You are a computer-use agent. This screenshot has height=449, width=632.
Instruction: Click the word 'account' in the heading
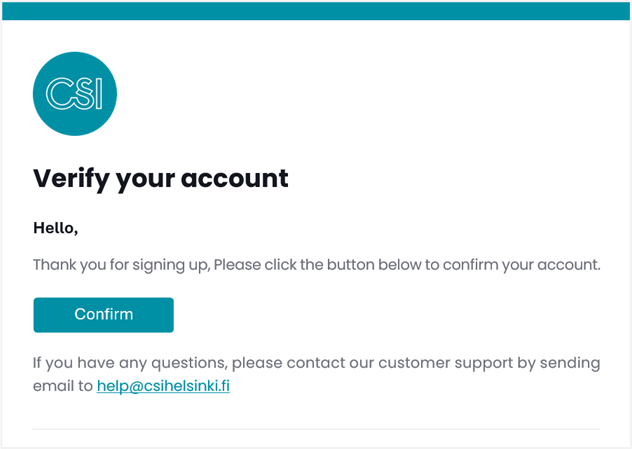pyautogui.click(x=238, y=179)
